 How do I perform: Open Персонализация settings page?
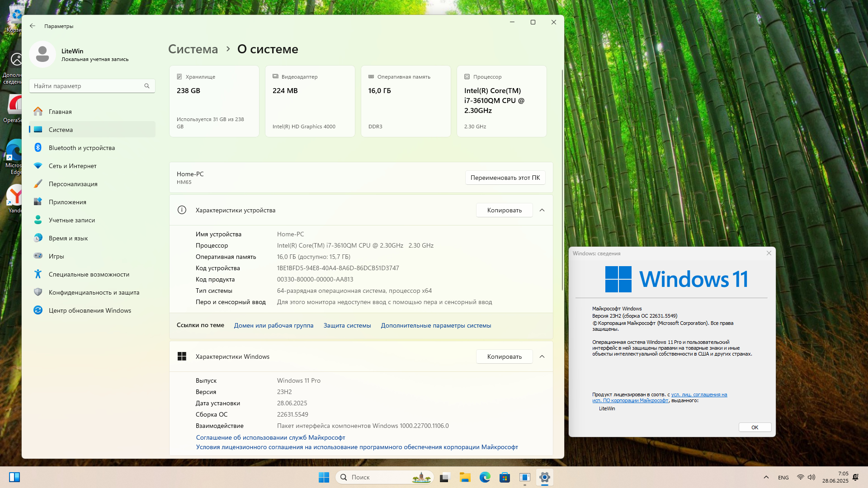click(73, 184)
